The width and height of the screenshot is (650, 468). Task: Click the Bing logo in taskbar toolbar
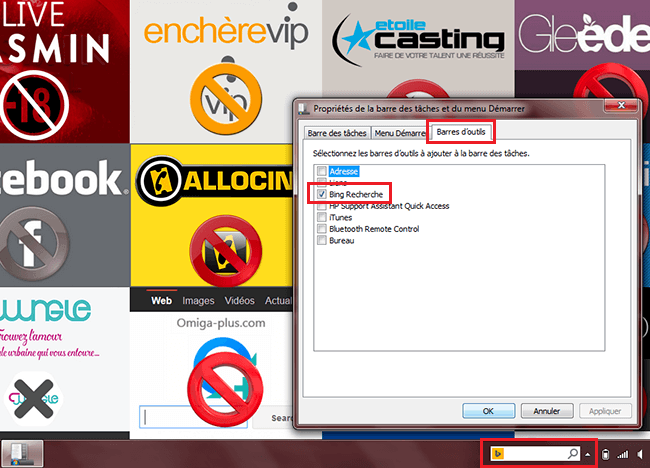[x=498, y=454]
